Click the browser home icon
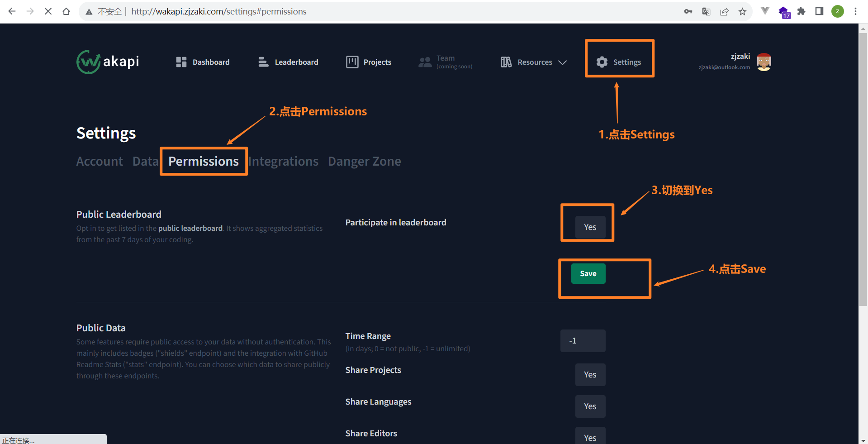Image resolution: width=868 pixels, height=444 pixels. (66, 11)
